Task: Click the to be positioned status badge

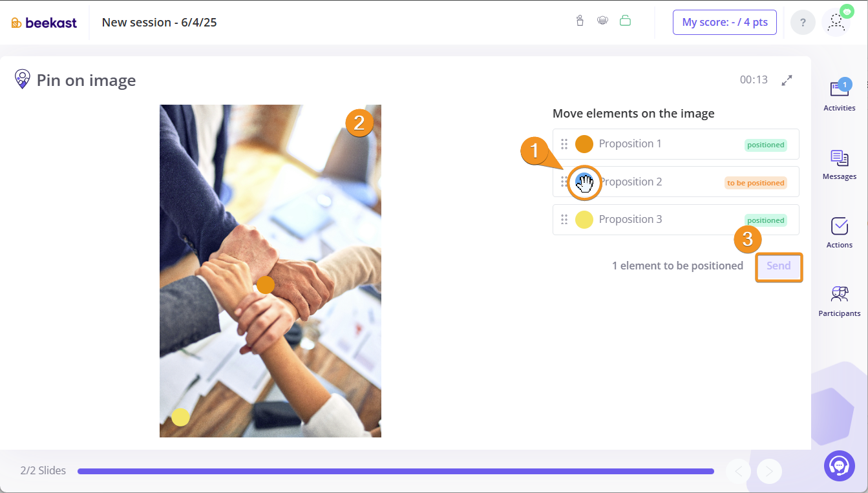Action: pyautogui.click(x=756, y=183)
